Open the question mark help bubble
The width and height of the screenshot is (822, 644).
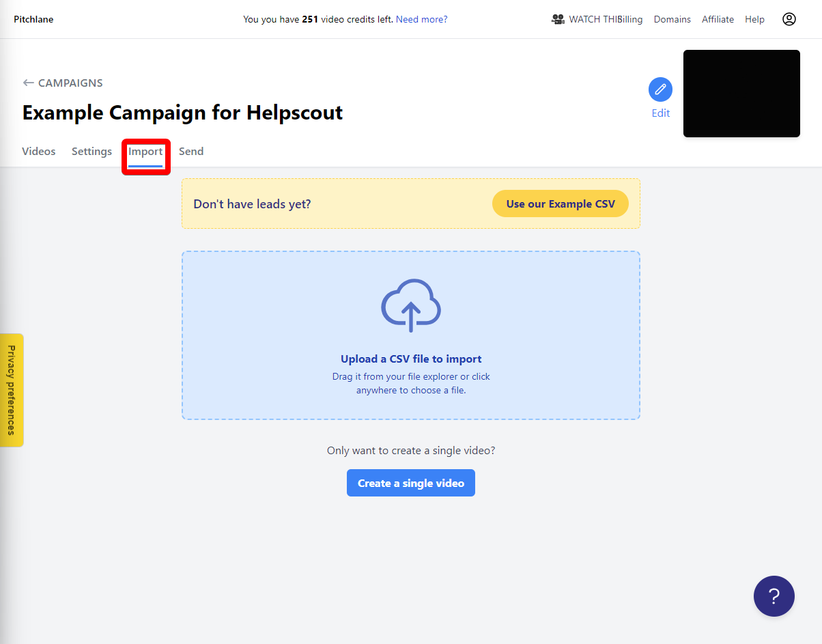[774, 596]
